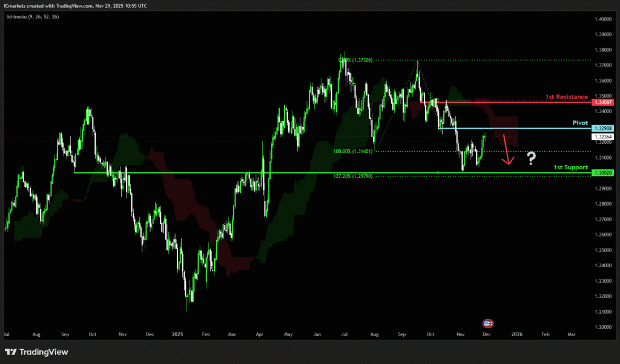Click the white question mark annotation
The height and width of the screenshot is (364, 620).
[531, 158]
